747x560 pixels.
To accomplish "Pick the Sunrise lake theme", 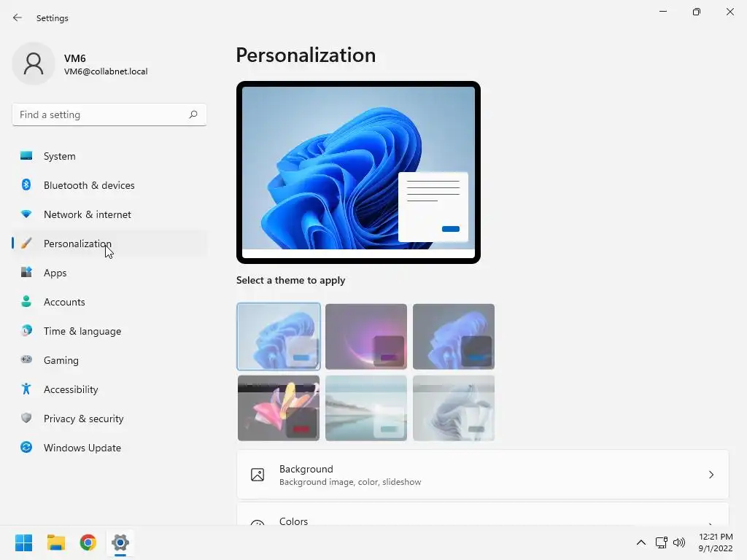I will [x=366, y=408].
